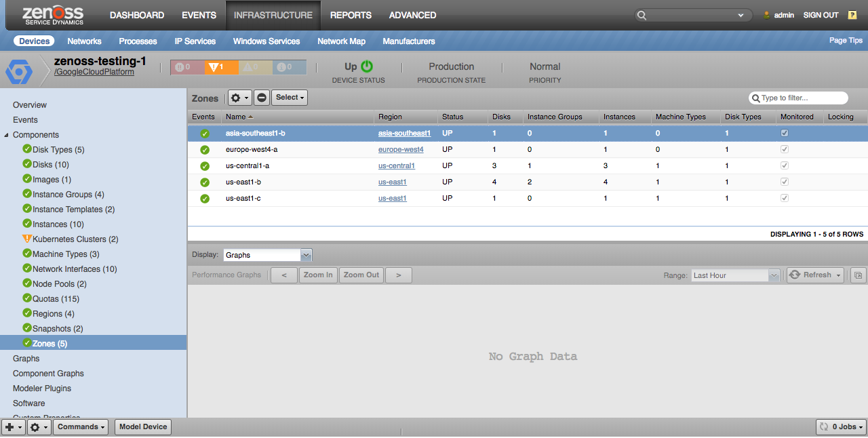The height and width of the screenshot is (438, 868).
Task: Click the SIGN OUT link
Action: pyautogui.click(x=821, y=15)
